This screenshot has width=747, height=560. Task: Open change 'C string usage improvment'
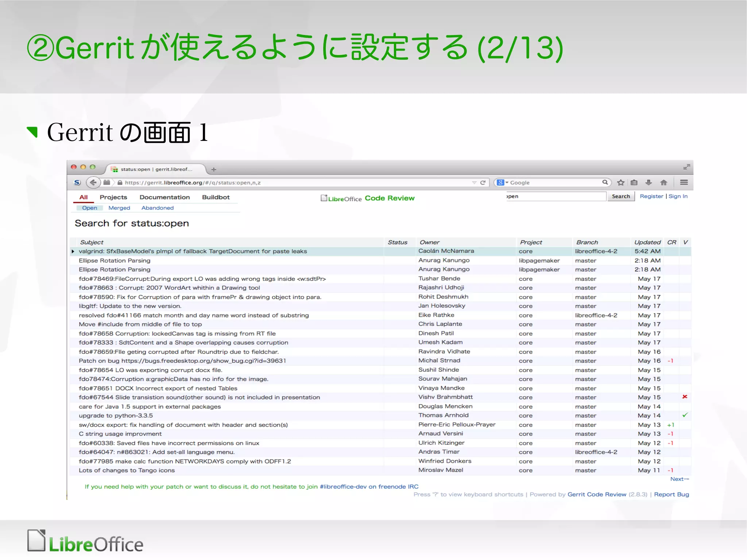[x=120, y=434]
